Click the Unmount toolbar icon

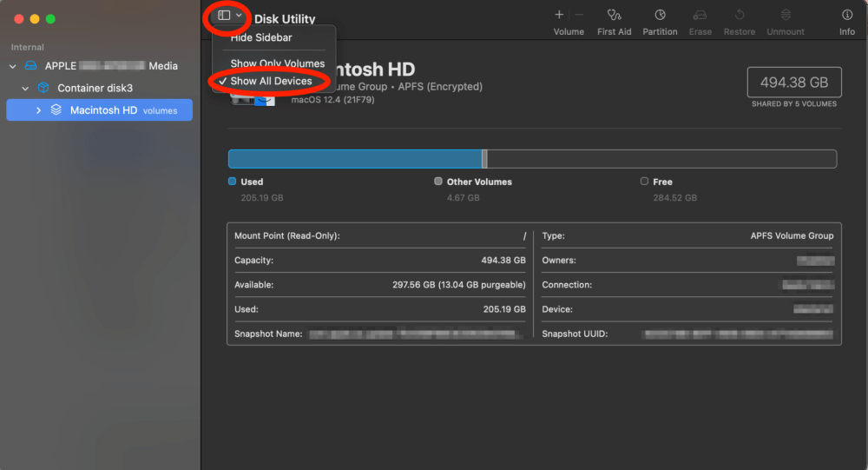(x=786, y=15)
